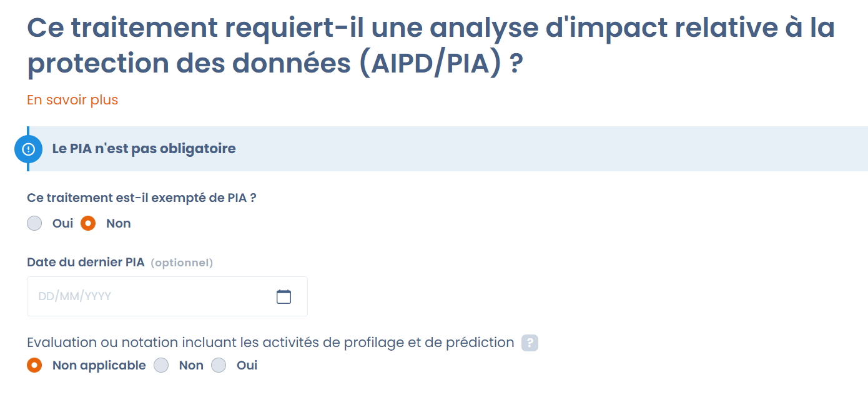Click the 'Oui' label under exemption question

62,223
